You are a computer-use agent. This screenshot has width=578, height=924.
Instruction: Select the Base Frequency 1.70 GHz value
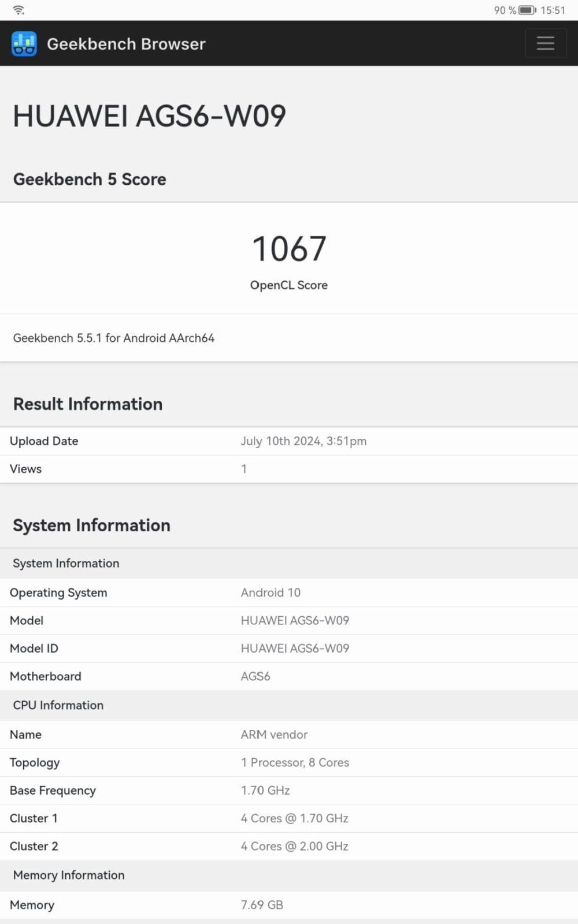point(265,791)
